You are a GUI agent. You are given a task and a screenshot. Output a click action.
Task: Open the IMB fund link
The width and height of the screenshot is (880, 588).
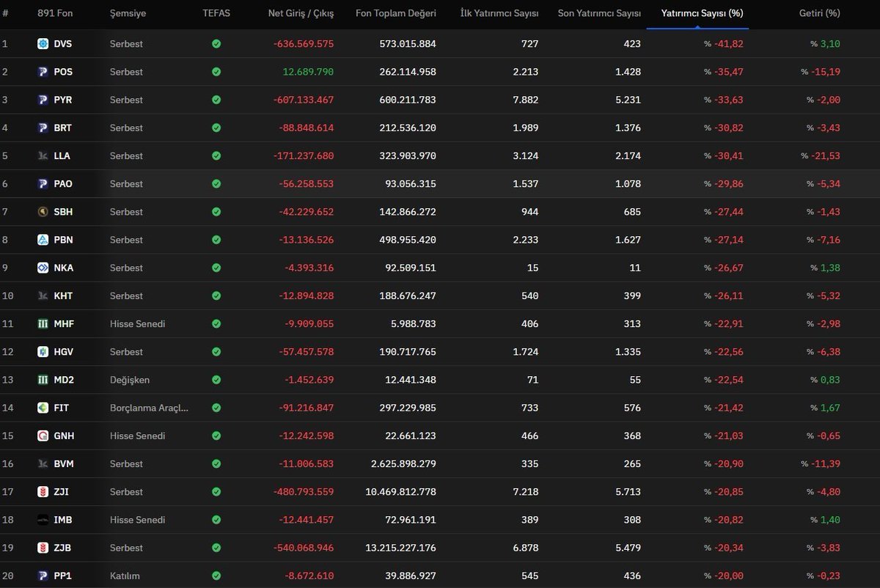click(63, 520)
